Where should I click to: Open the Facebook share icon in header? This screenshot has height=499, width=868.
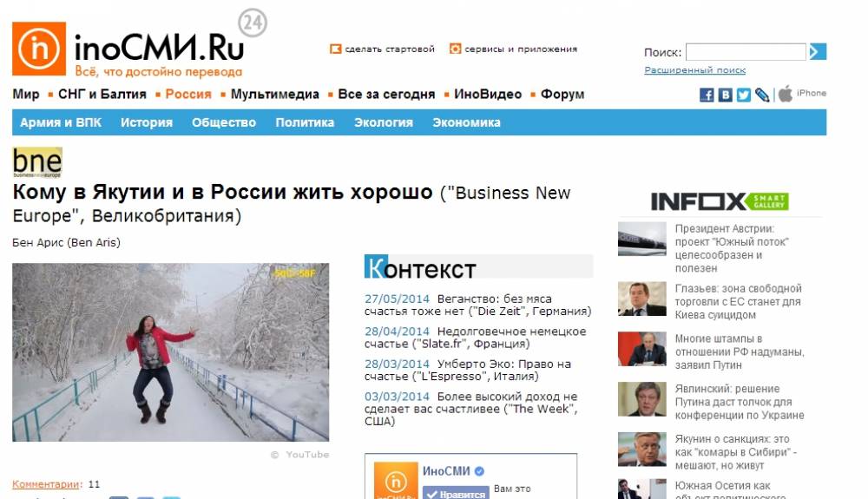coord(707,95)
